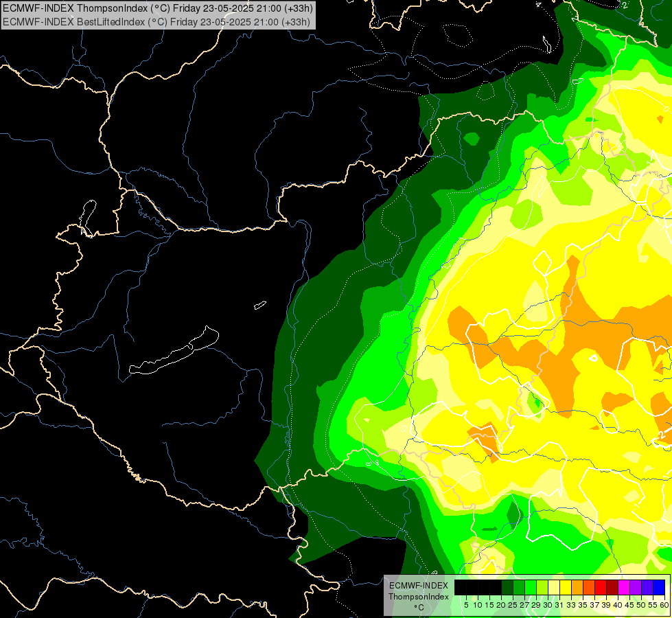
Task: Pick the medium green 25–27 legend swatch
Action: click(519, 587)
